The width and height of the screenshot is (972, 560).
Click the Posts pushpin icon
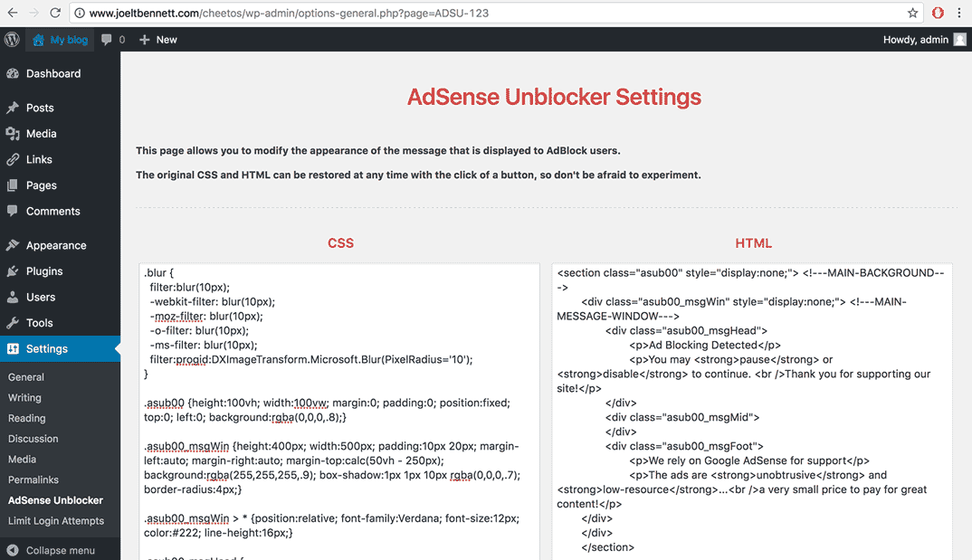13,108
